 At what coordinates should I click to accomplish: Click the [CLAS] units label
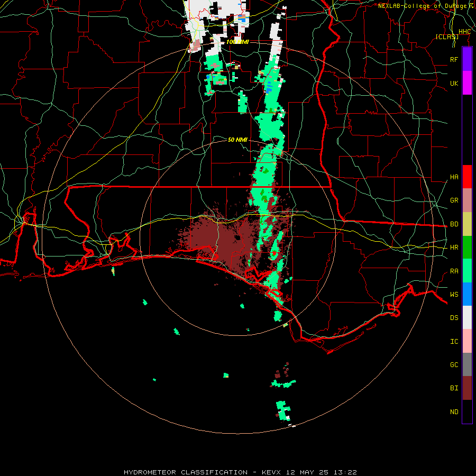pyautogui.click(x=447, y=36)
